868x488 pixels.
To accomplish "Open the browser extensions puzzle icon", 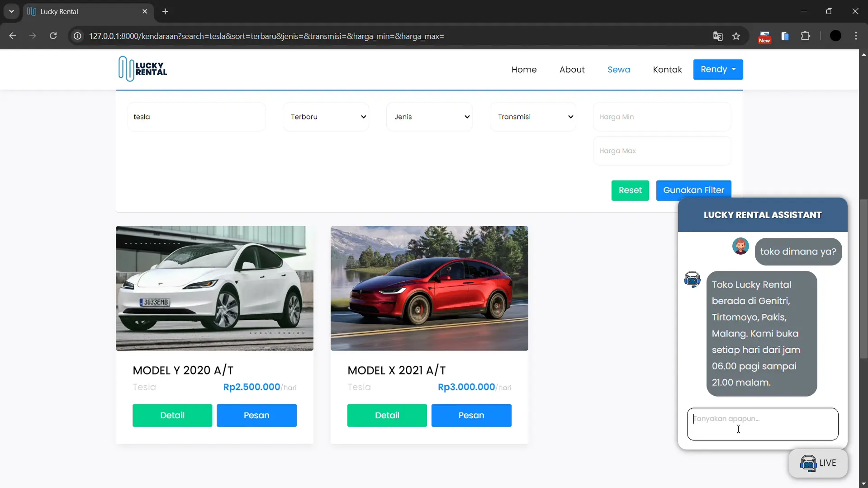I will (806, 36).
